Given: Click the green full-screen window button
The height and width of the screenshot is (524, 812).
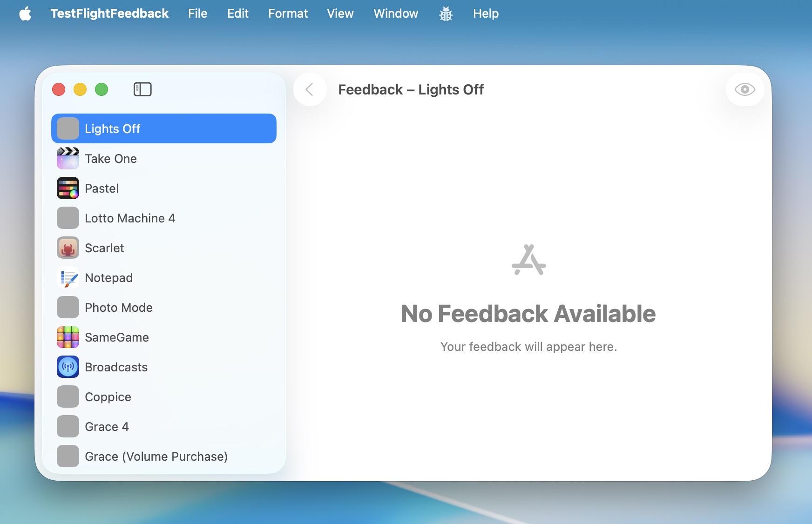Looking at the screenshot, I should 101,89.
